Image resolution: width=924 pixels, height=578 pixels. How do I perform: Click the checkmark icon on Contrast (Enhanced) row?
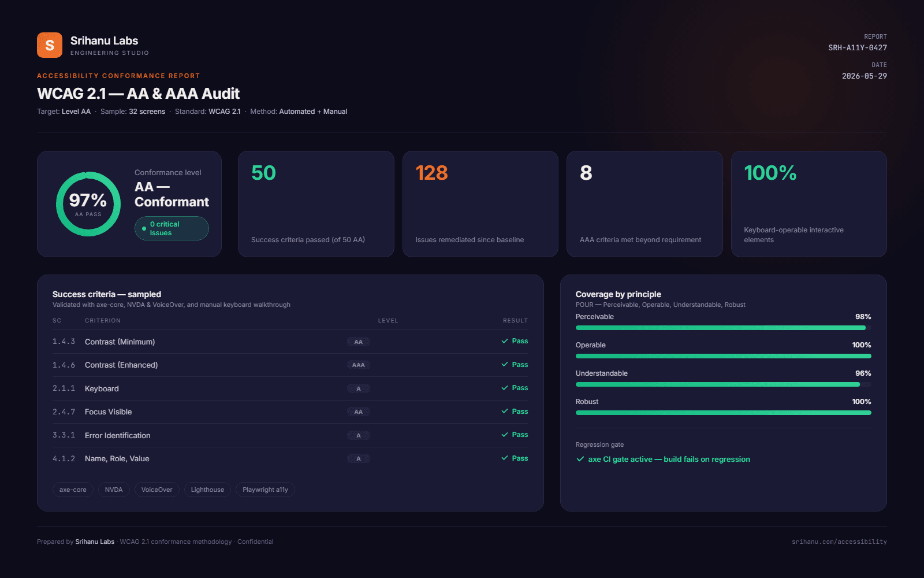(x=505, y=365)
